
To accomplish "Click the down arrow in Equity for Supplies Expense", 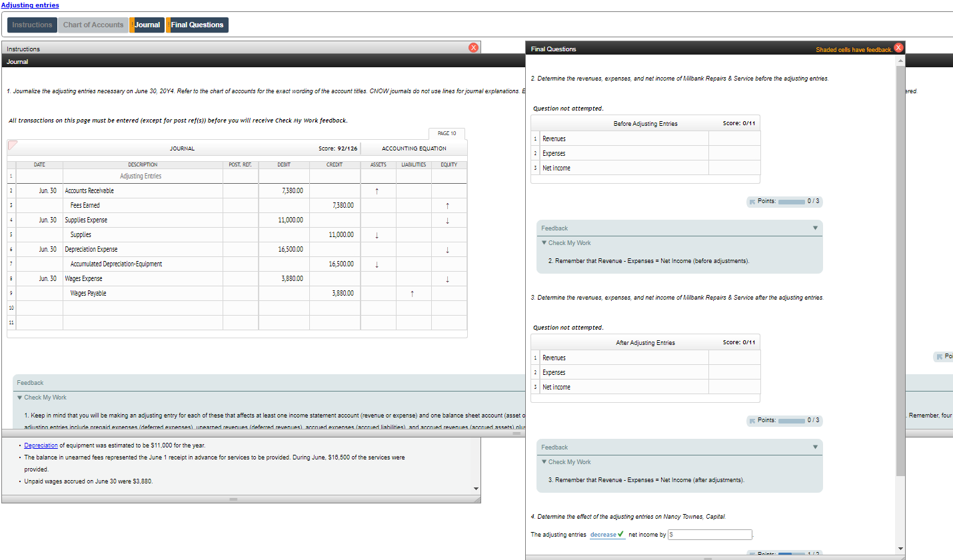I will point(448,220).
